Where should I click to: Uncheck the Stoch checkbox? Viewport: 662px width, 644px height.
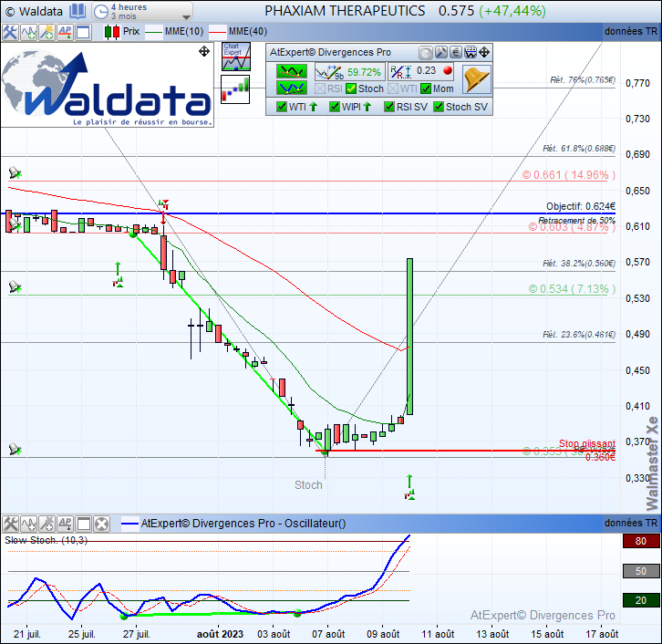[351, 88]
